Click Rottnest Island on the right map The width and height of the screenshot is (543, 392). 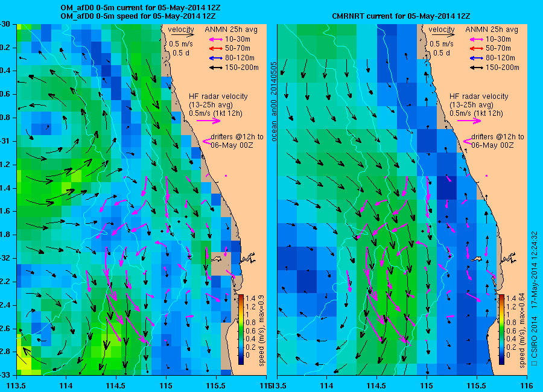pos(477,259)
